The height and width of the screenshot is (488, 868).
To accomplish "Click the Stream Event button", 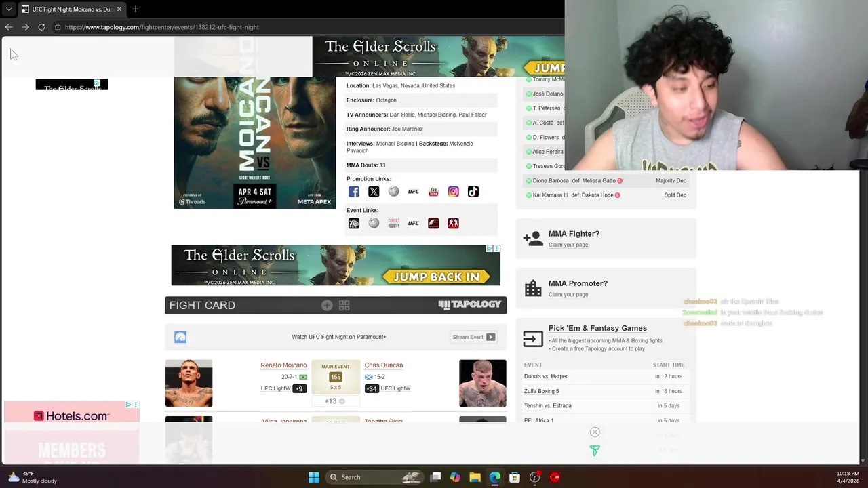I will [x=474, y=337].
